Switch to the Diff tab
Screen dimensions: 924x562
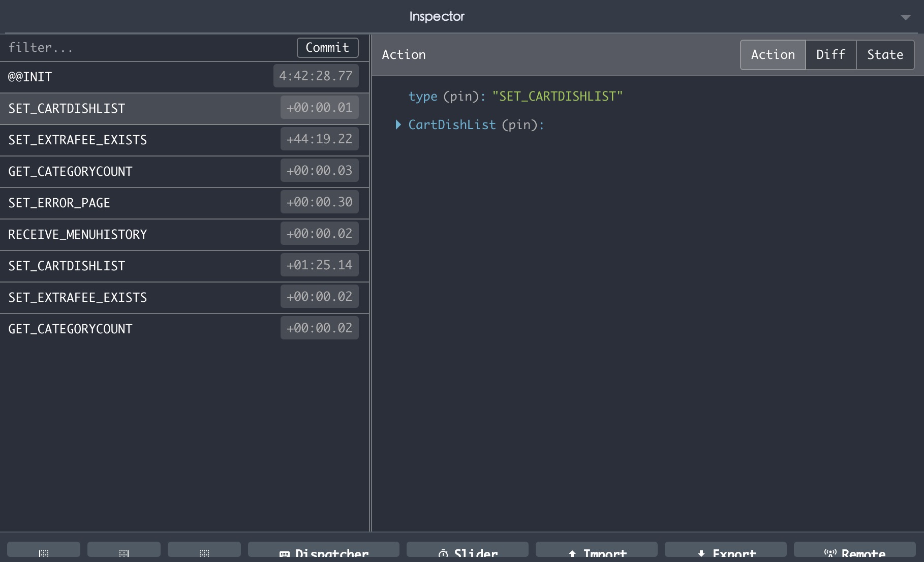pyautogui.click(x=830, y=55)
